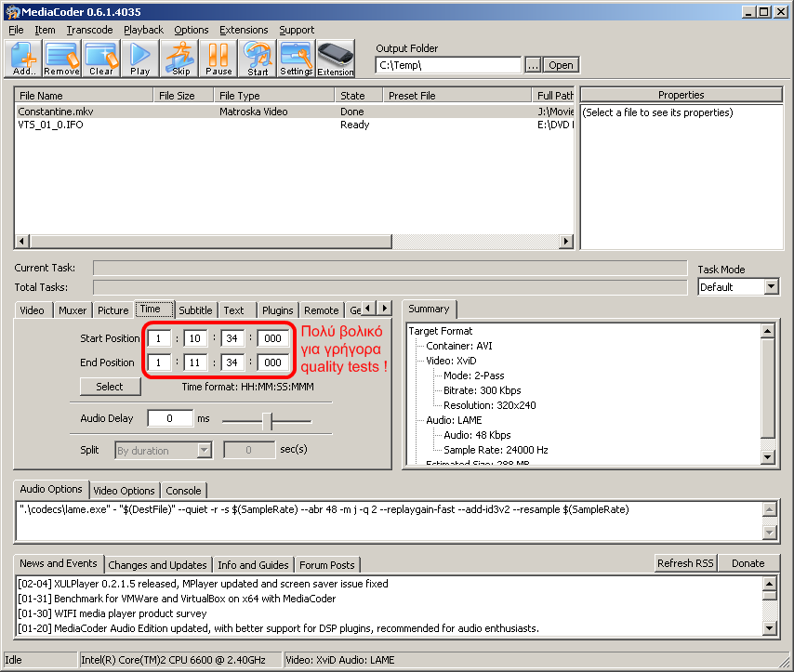Select 'Video: XviD' in summary tree

coord(451,361)
